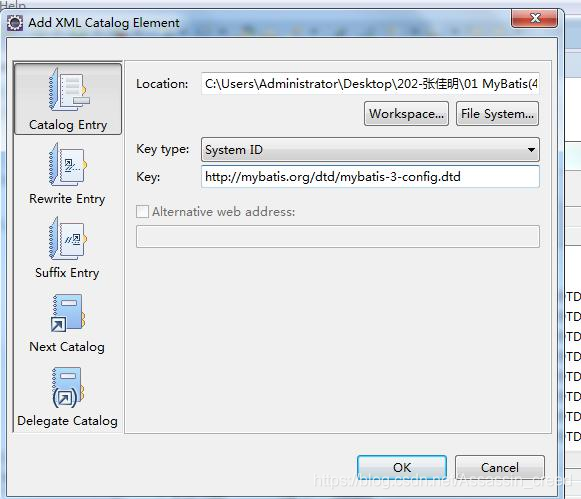Focus the Key input field

tap(370, 176)
